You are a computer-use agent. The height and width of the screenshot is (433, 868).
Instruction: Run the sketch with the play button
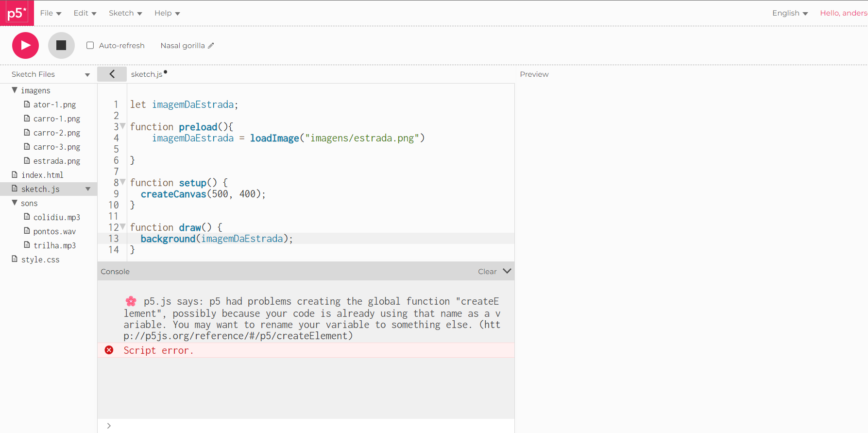coord(25,45)
